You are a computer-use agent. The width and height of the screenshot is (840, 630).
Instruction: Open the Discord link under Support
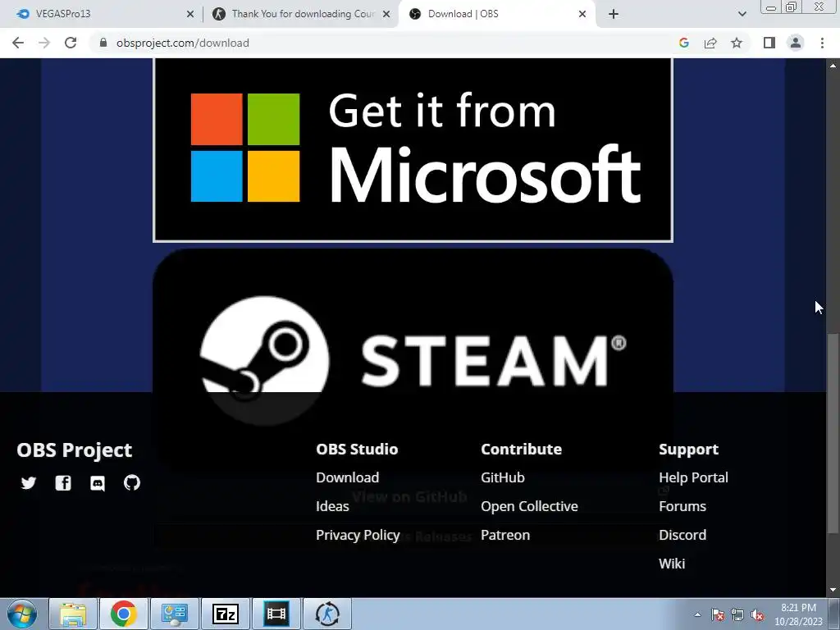682,535
